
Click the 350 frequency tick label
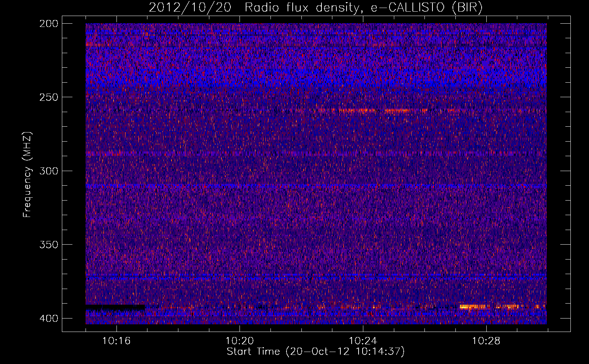coord(49,245)
